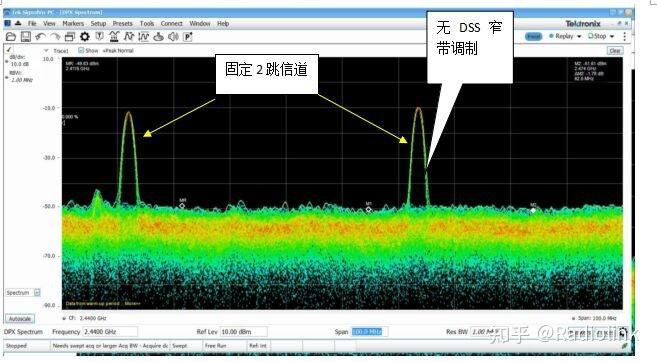Image resolution: width=657 pixels, height=362 pixels.
Task: Click the RBW value 1.00 MHz
Action: pos(21,80)
